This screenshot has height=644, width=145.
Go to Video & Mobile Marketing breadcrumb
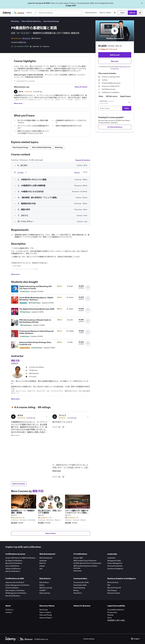pyautogui.click(x=31, y=21)
